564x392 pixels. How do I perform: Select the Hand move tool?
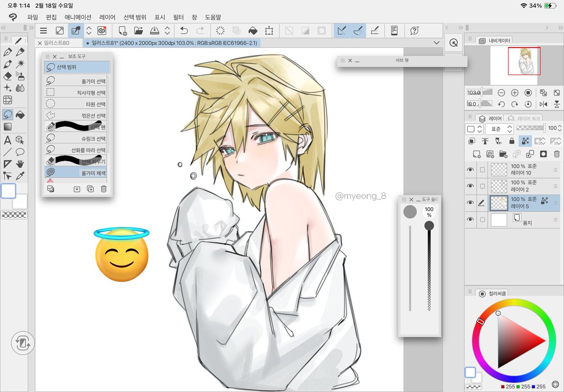coord(20,164)
